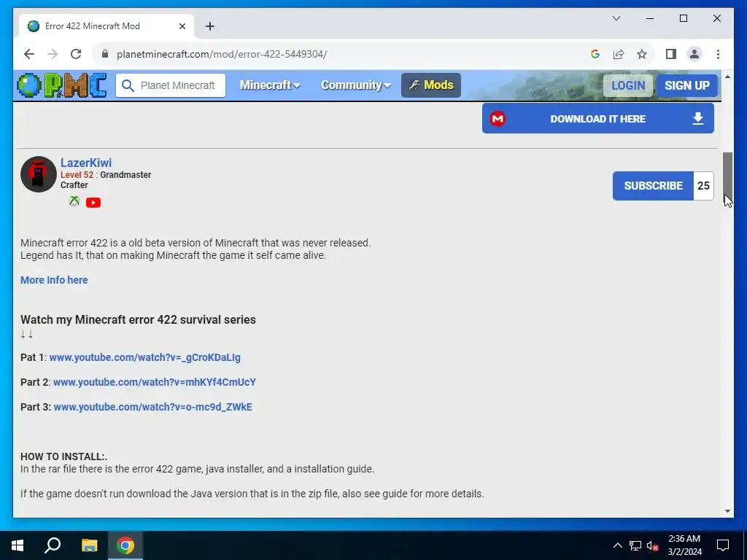Click the Level 52 text

(77, 175)
